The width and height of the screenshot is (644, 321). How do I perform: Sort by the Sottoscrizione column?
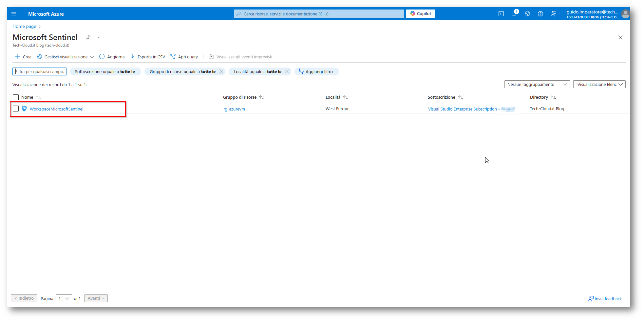[445, 97]
